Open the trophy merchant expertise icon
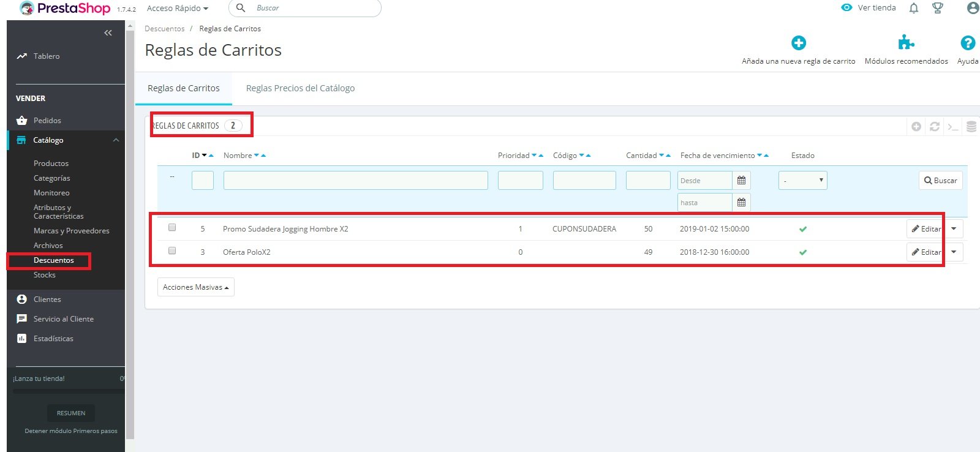This screenshot has height=452, width=980. pyautogui.click(x=937, y=8)
